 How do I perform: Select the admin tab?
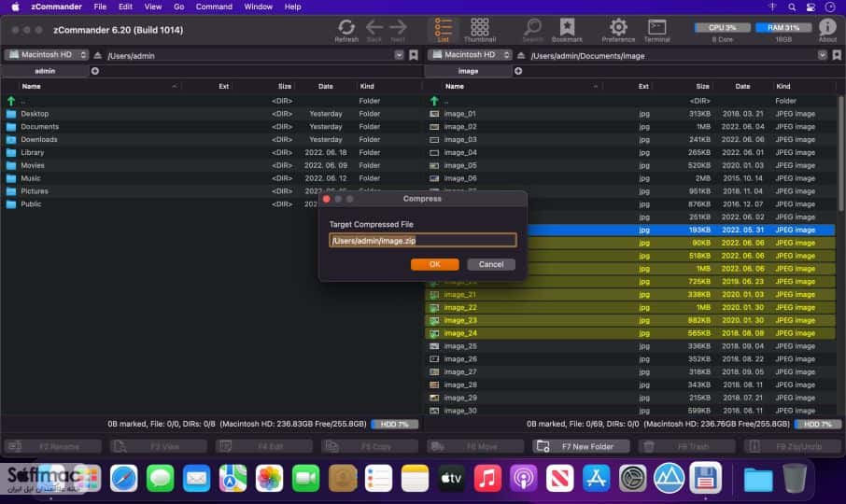[45, 71]
